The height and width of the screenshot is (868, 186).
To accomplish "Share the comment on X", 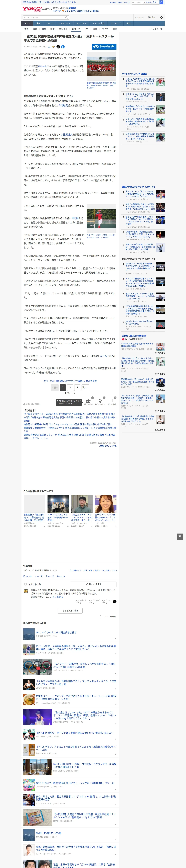I will pos(115,602).
